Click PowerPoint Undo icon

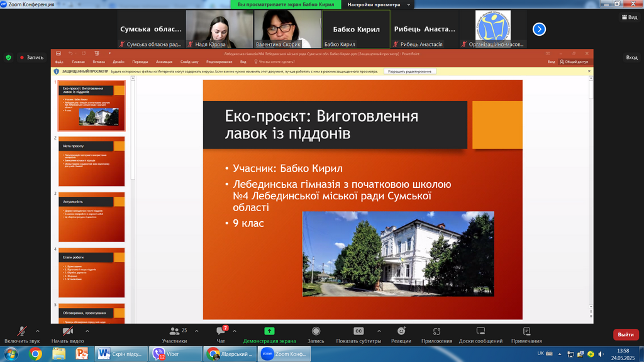tap(70, 53)
